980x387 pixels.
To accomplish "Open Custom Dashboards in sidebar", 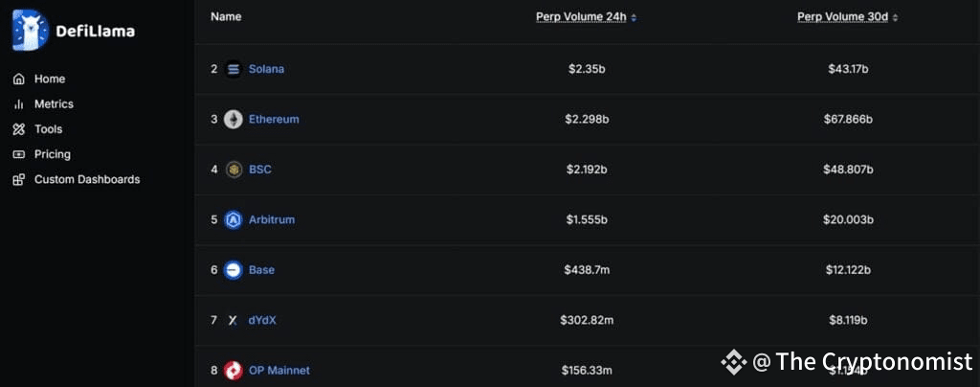I will click(x=87, y=179).
